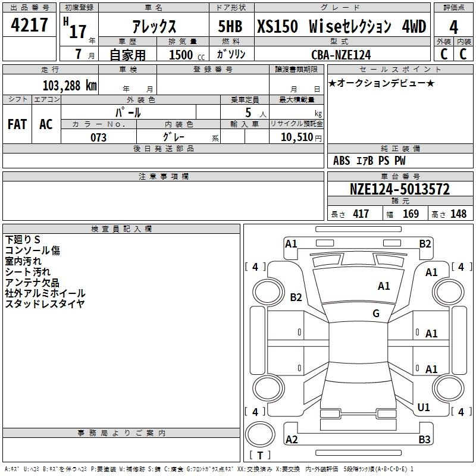Viewport: 476px width, 476px height.
Task: Click the 事務局よりご案内 section header
Action: pos(121,433)
